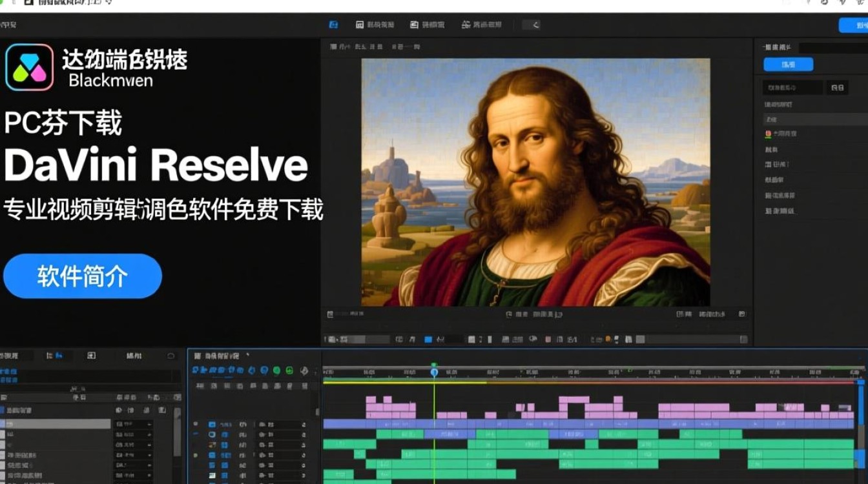Open the Media Pool panel icon
Screen dimensions: 868x484
click(x=333, y=25)
